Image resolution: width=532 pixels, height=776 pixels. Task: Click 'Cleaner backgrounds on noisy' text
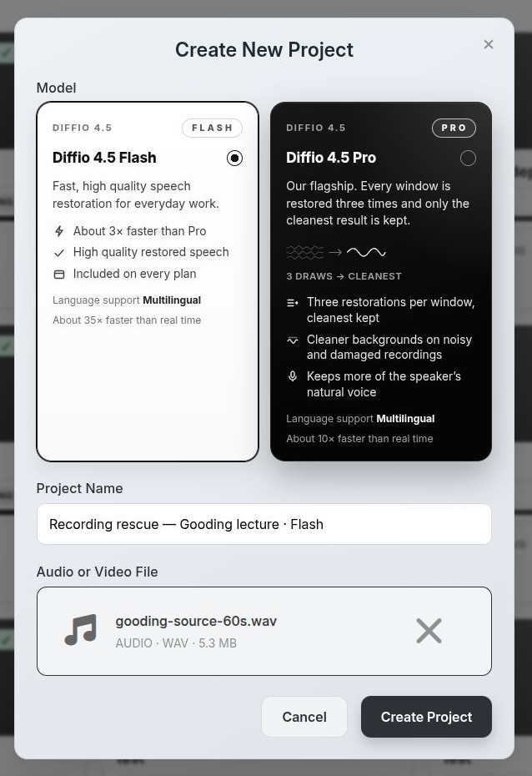point(389,340)
